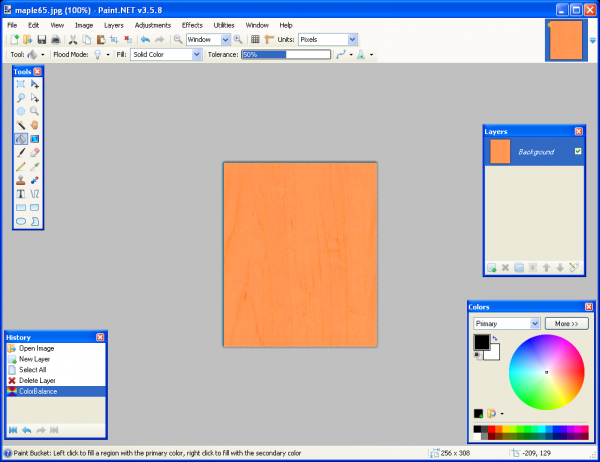Image resolution: width=600 pixels, height=462 pixels.
Task: Open the Units dropdown showing Pixels
Action: click(328, 39)
